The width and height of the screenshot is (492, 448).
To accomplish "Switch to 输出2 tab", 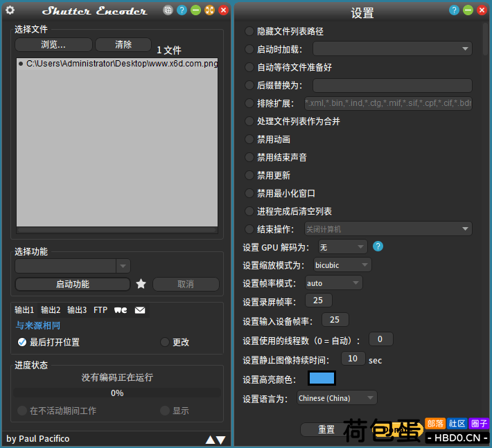I will (51, 310).
